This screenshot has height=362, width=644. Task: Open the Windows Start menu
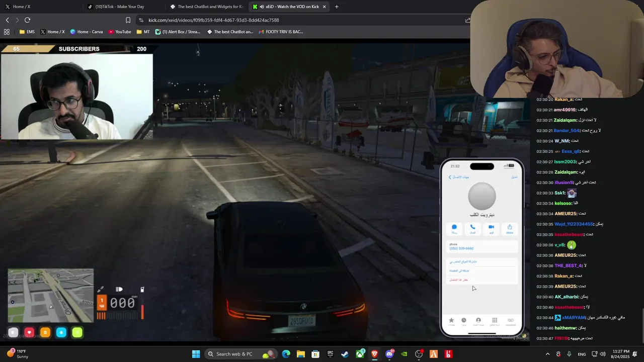coord(196,354)
